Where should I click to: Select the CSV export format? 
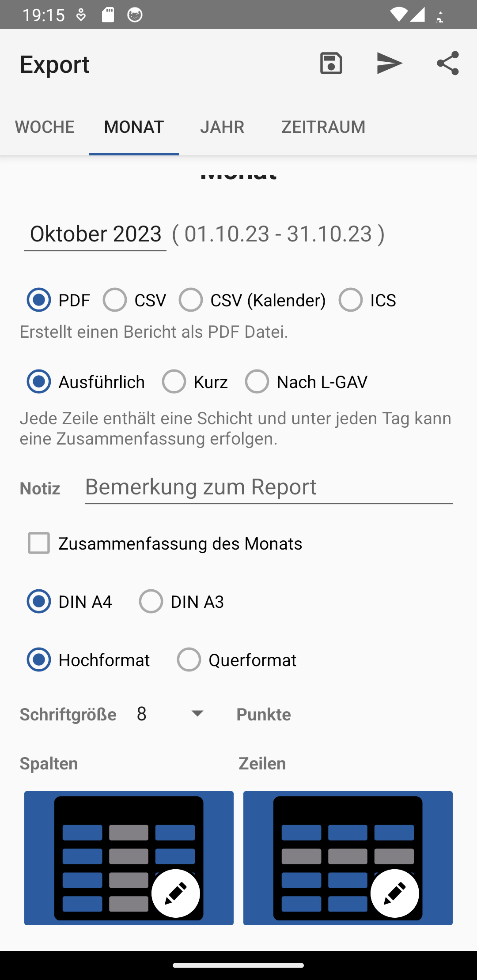click(115, 300)
